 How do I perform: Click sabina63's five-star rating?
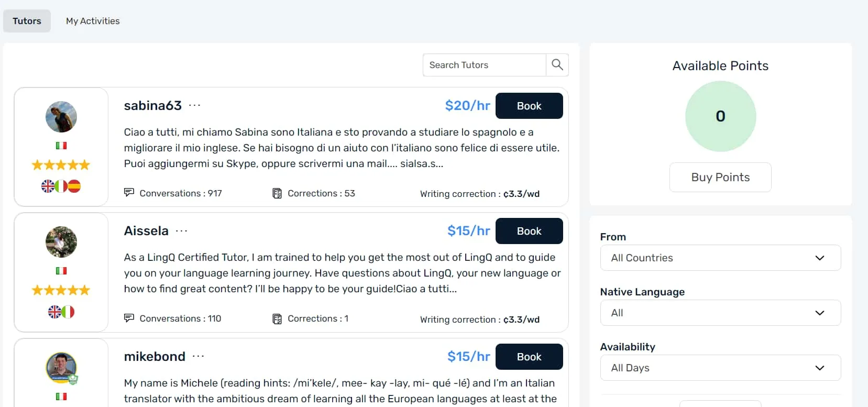[x=61, y=165]
